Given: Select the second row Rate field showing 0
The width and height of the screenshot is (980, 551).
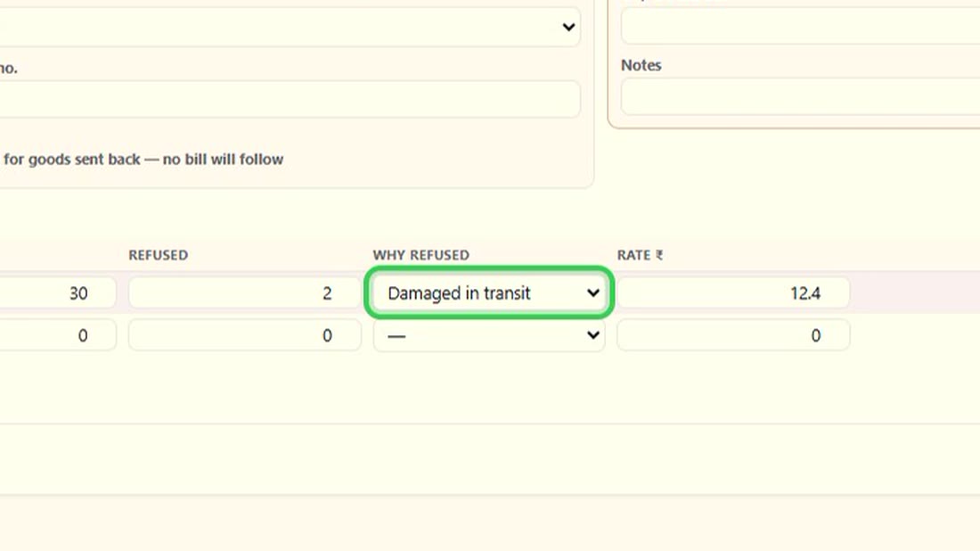Looking at the screenshot, I should click(x=733, y=335).
